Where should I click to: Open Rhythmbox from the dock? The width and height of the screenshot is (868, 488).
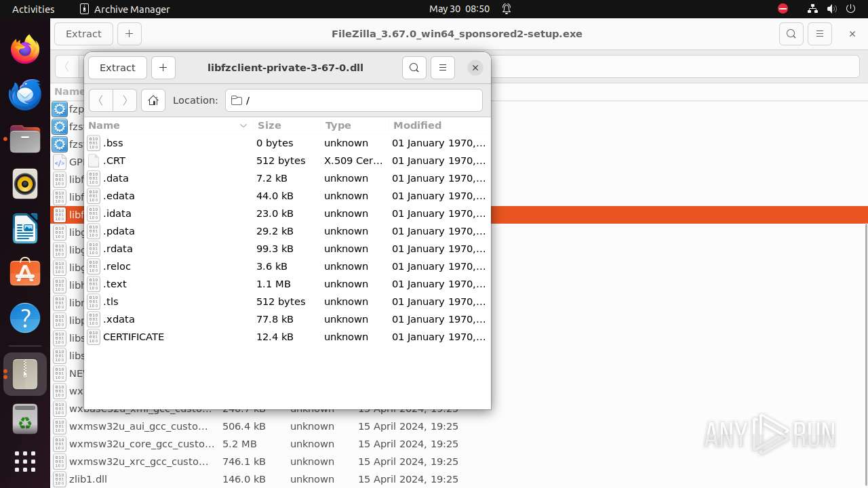25,184
